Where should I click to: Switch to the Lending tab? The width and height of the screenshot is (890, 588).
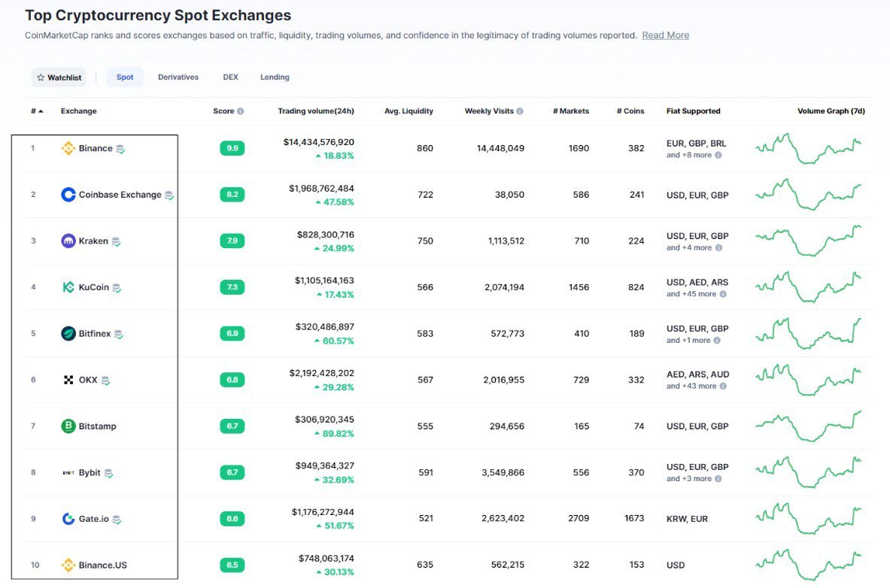275,77
